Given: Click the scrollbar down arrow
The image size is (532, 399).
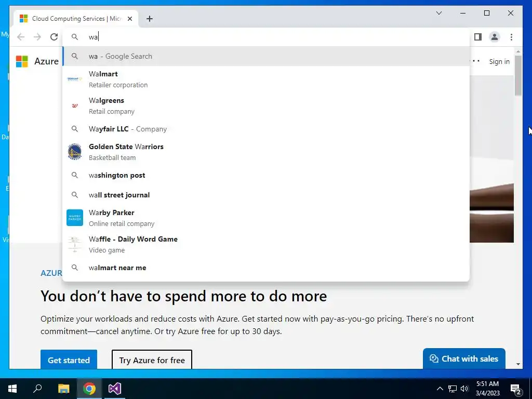Looking at the screenshot, I should tap(518, 364).
